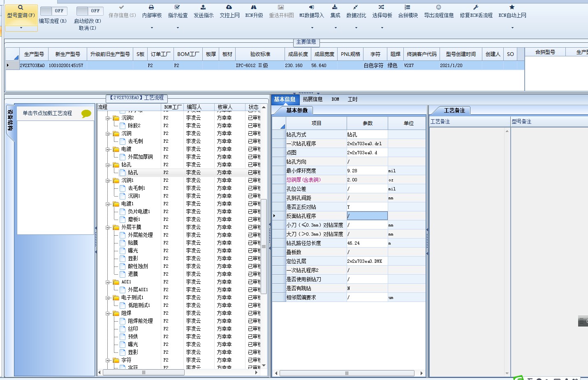Click the MI数据导入 import icon

312,7
